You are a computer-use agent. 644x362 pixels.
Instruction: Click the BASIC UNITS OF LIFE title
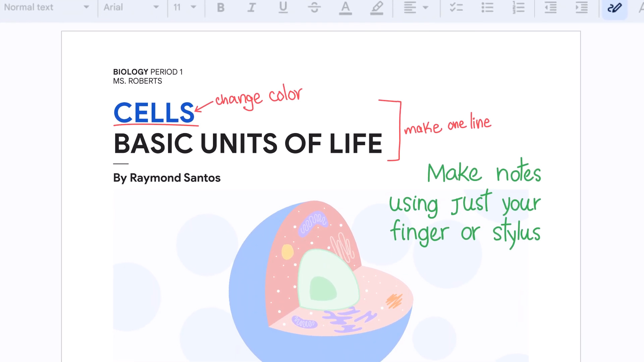(x=248, y=144)
